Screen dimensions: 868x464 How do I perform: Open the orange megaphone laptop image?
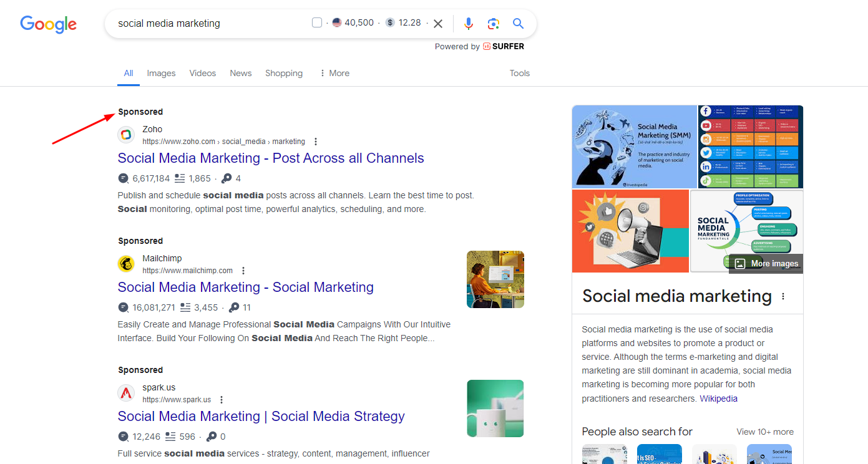pyautogui.click(x=630, y=231)
